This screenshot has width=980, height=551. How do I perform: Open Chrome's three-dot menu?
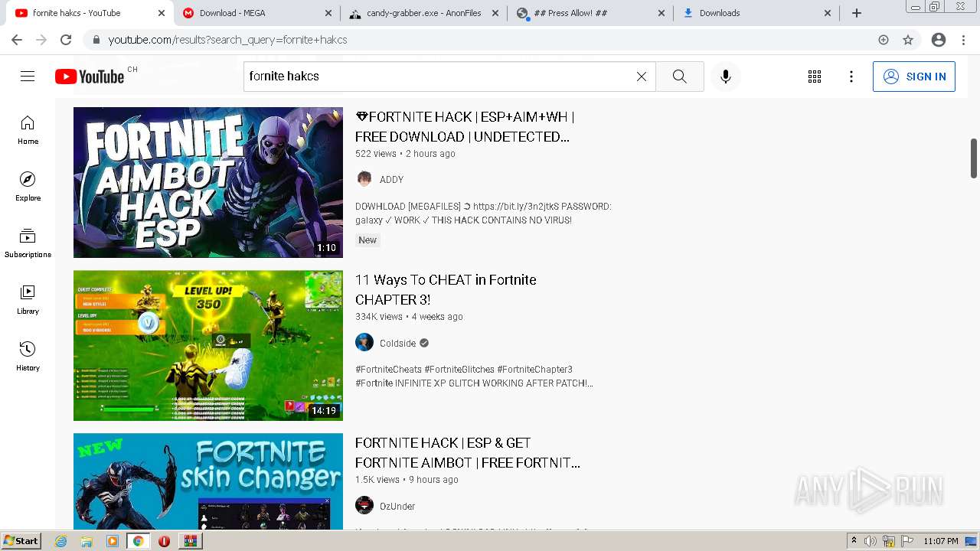point(963,40)
